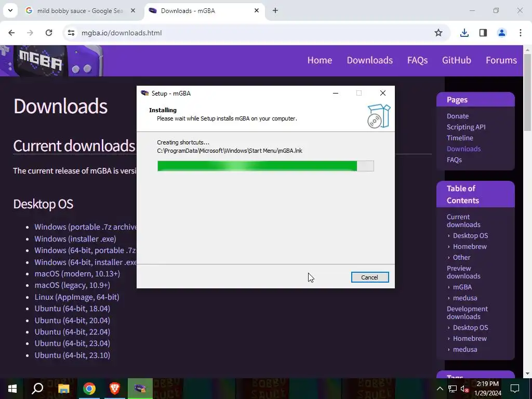Screen dimensions: 532x399
Task: Open Chrome three-dot menu
Action: [521, 33]
